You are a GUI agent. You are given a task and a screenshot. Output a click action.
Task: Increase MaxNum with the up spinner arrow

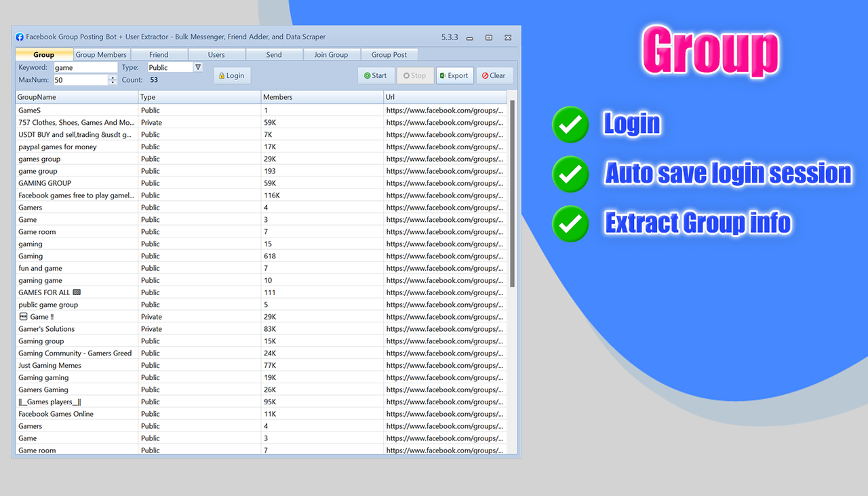coord(113,77)
